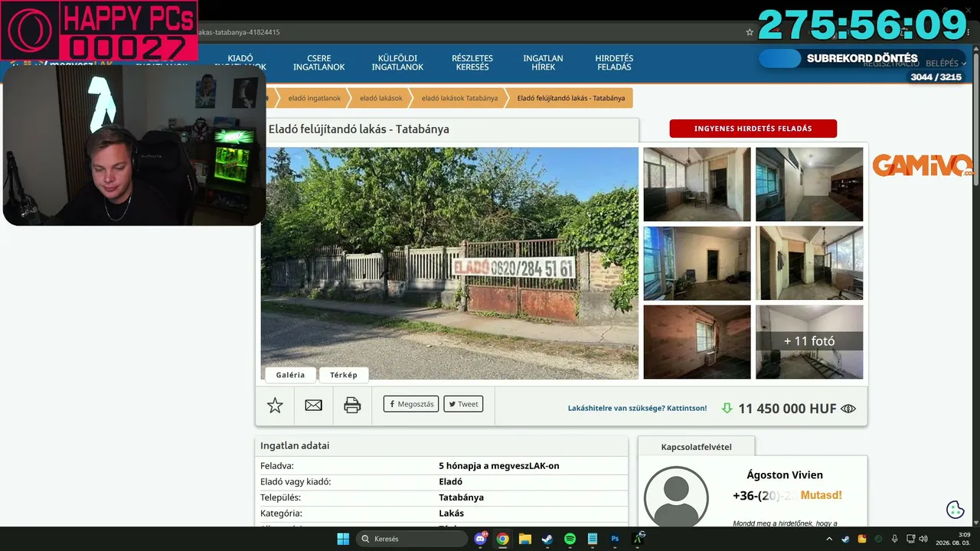
Task: Open Spotify from the taskbar
Action: pos(570,539)
